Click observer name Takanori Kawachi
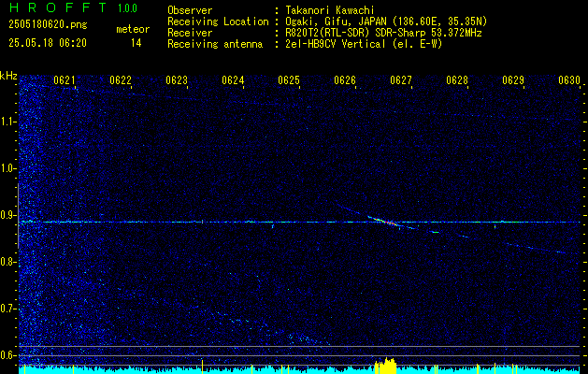The height and width of the screenshot is (374, 588). [330, 10]
